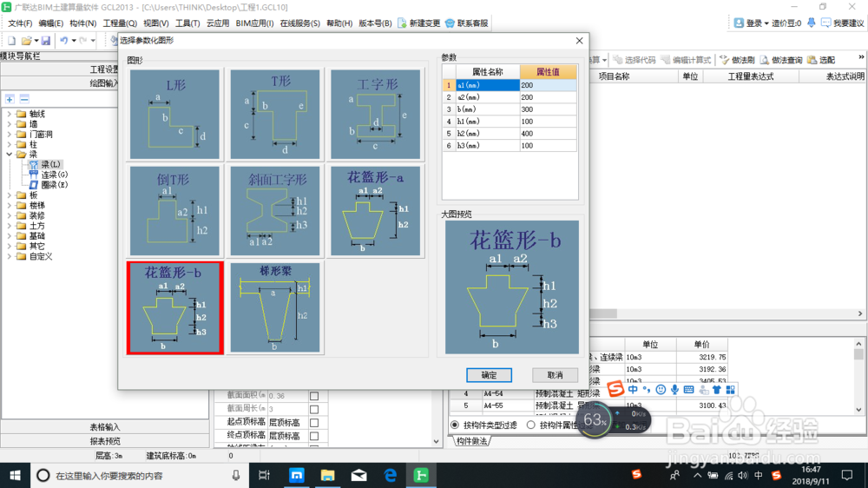The width and height of the screenshot is (868, 488).
Task: Click the expand-all plus icon in navigator
Action: coord(10,99)
